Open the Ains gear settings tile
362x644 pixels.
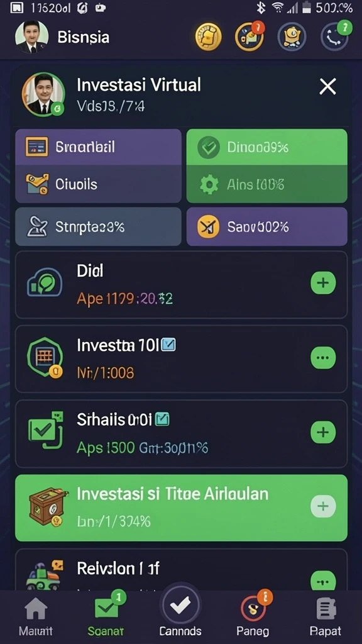tap(266, 184)
